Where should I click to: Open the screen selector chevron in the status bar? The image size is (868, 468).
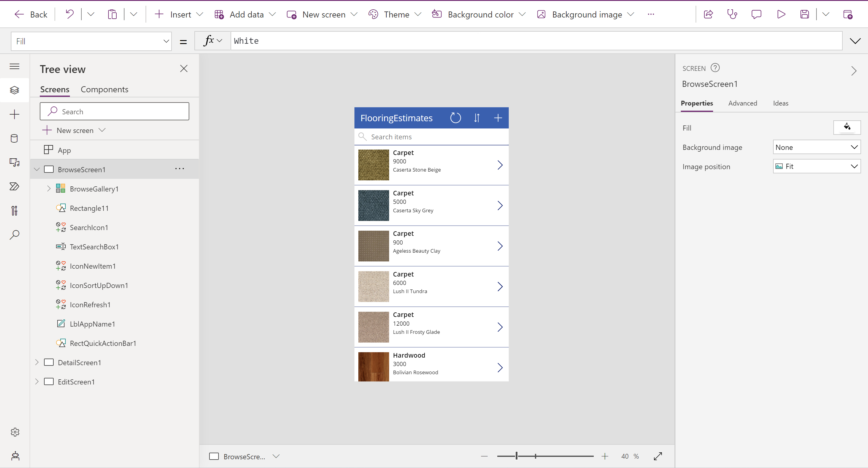(276, 456)
